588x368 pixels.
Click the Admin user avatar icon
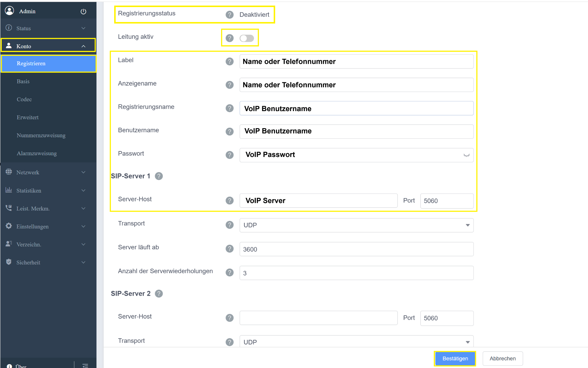tap(10, 11)
